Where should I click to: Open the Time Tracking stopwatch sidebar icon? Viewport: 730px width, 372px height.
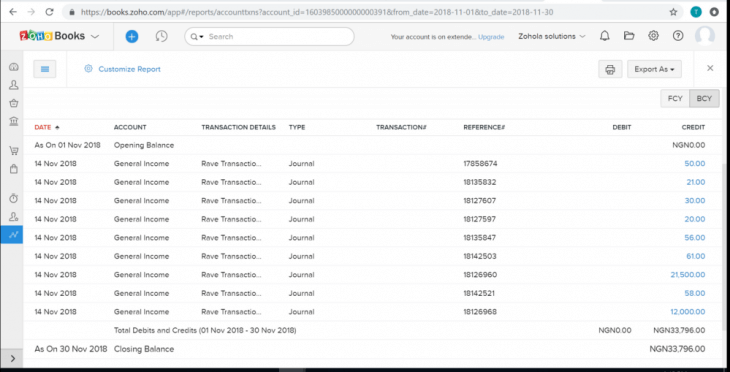pyautogui.click(x=14, y=198)
